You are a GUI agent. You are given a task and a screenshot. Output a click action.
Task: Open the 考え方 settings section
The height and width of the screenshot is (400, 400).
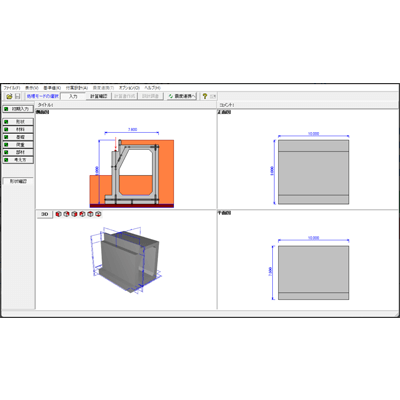[18, 160]
